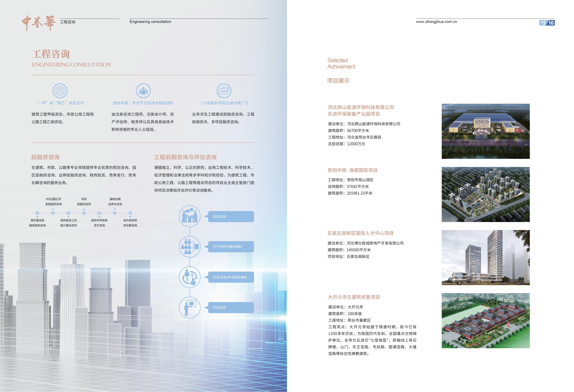Click the radar icon above 资信证书 heading
This screenshot has width=574, height=392.
pos(60,91)
